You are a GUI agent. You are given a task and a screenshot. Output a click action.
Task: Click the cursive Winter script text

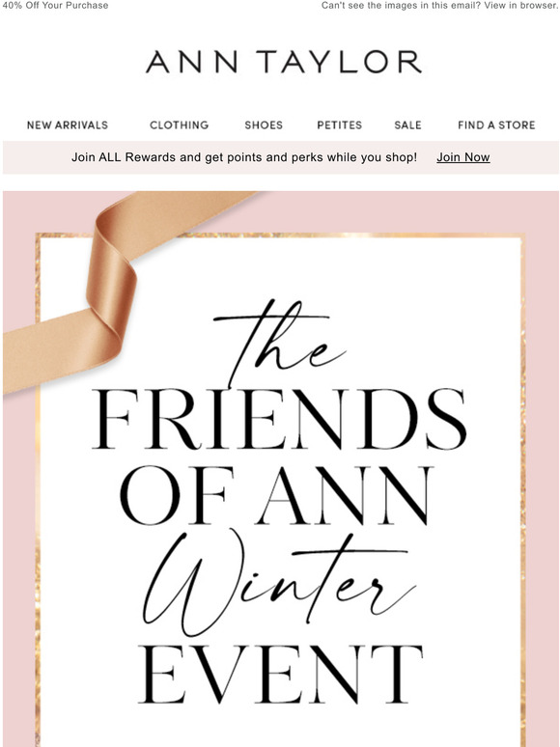point(279,584)
